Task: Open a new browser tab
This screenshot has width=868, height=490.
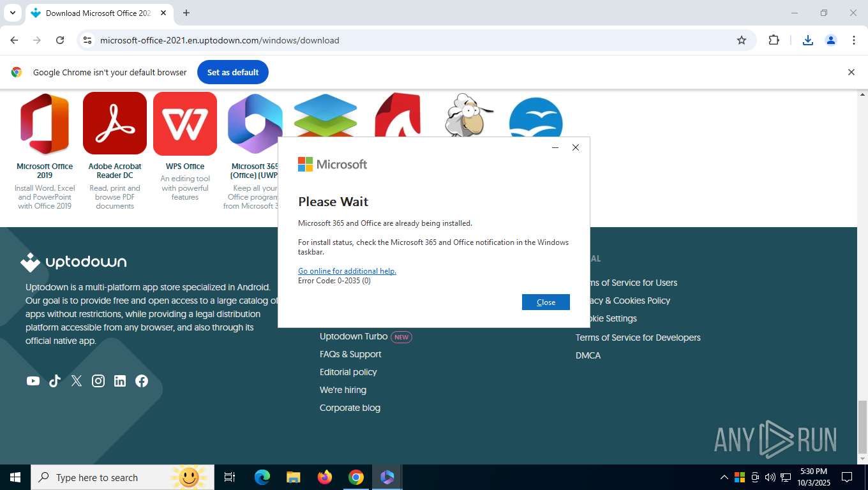Action: tap(186, 13)
